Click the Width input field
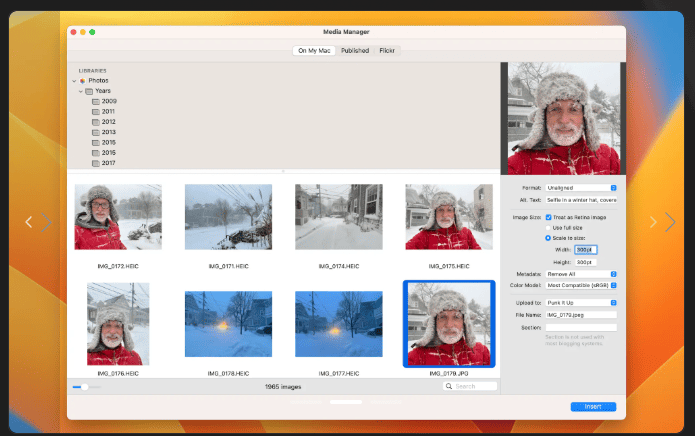 tap(586, 250)
